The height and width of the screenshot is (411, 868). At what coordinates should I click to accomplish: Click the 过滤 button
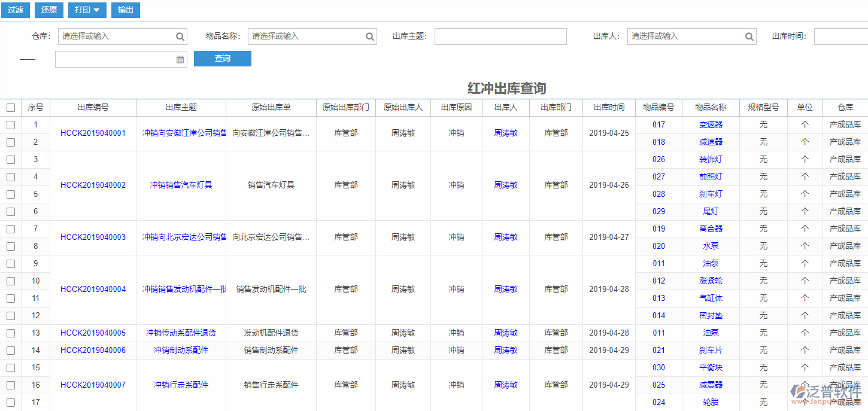pos(15,10)
